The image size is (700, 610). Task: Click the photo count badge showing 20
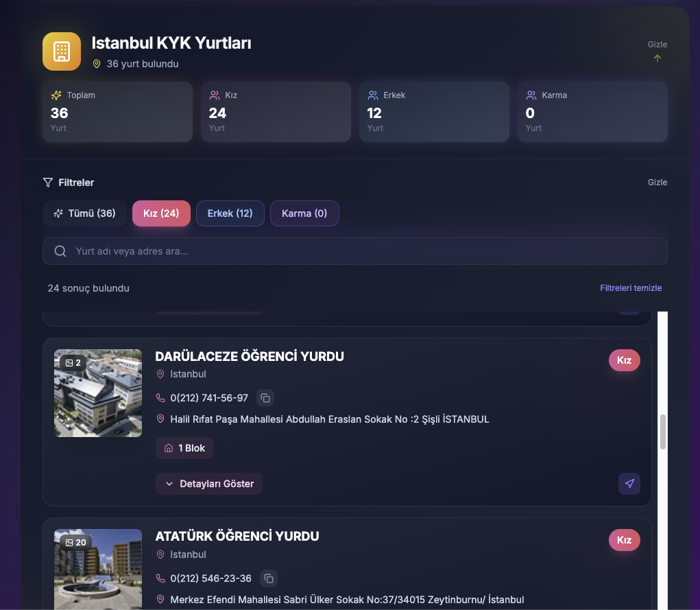[x=76, y=543]
